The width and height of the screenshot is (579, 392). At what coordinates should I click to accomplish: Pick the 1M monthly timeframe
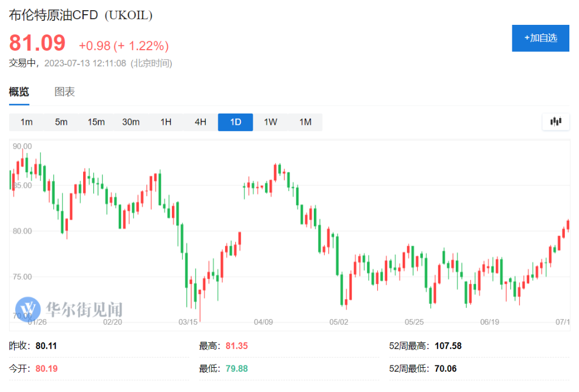(305, 122)
